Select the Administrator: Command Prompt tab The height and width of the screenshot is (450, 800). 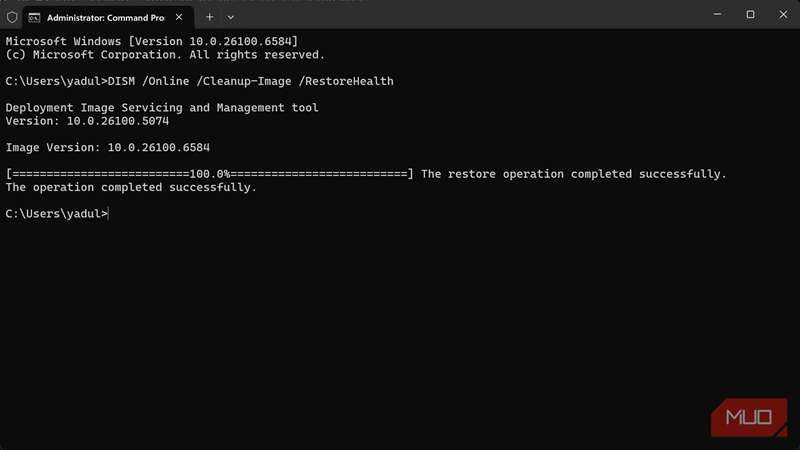click(x=100, y=17)
